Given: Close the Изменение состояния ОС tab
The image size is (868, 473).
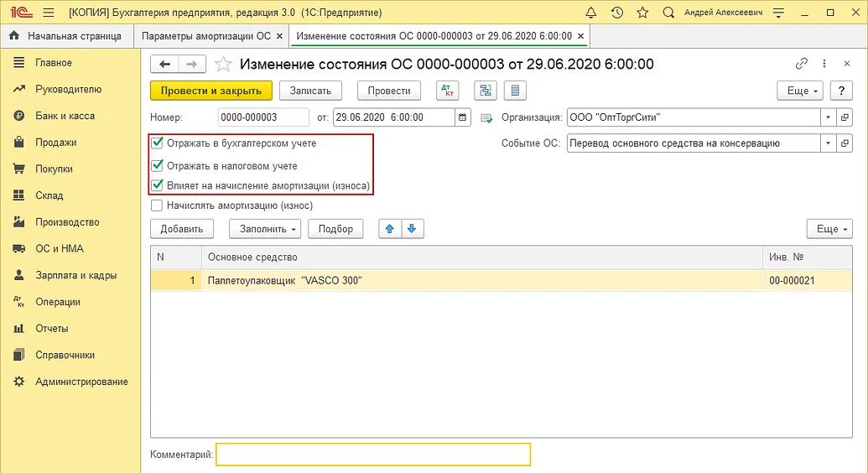Looking at the screenshot, I should [580, 36].
